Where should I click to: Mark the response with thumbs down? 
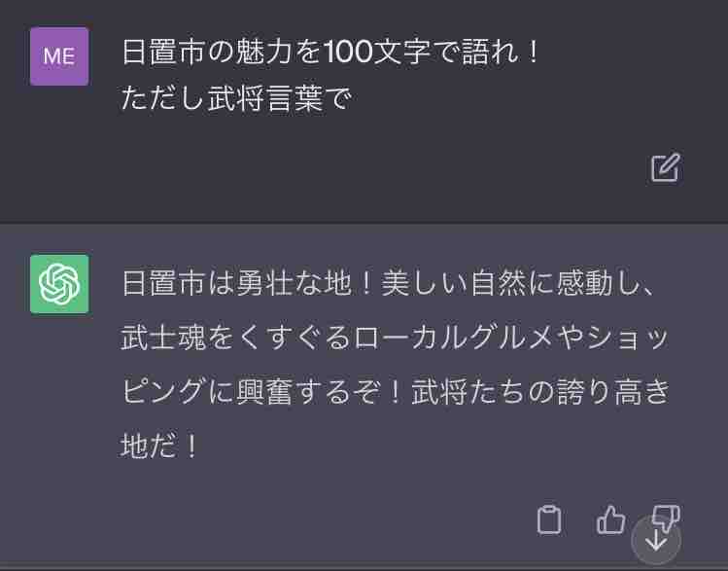coord(667,515)
